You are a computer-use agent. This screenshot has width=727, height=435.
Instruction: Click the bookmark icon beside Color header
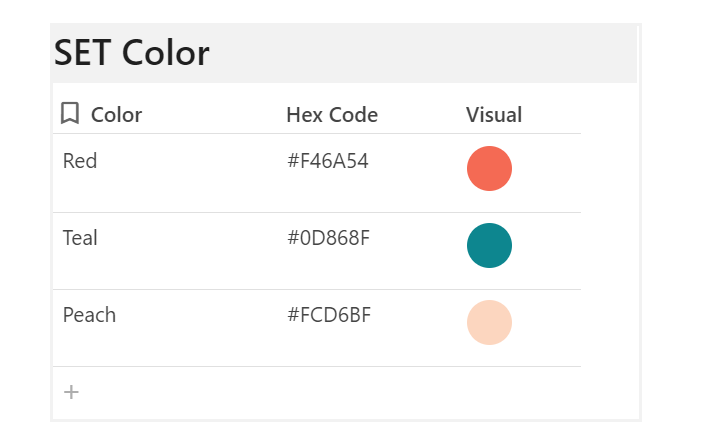(70, 114)
